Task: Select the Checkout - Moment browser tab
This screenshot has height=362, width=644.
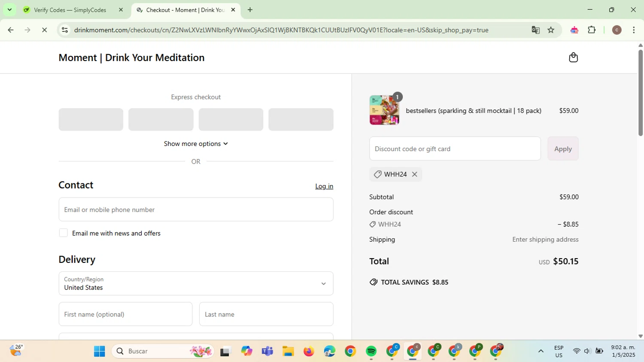Action: pos(185,10)
